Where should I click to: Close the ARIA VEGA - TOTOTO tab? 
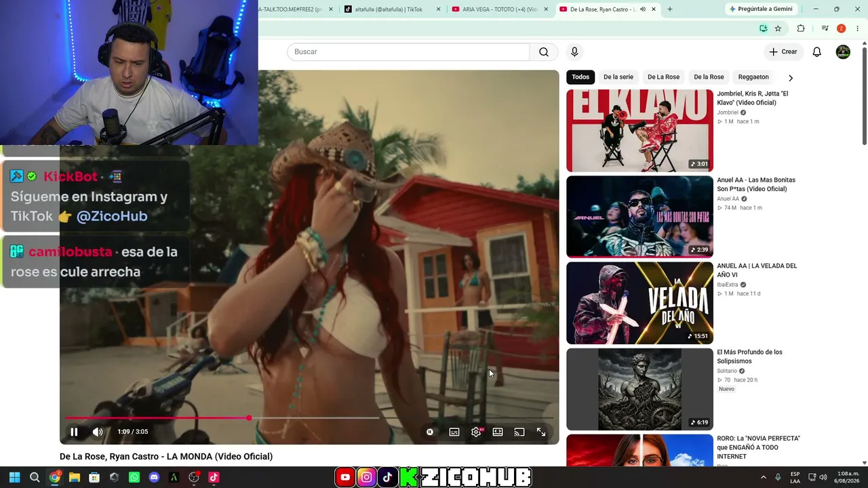click(546, 9)
